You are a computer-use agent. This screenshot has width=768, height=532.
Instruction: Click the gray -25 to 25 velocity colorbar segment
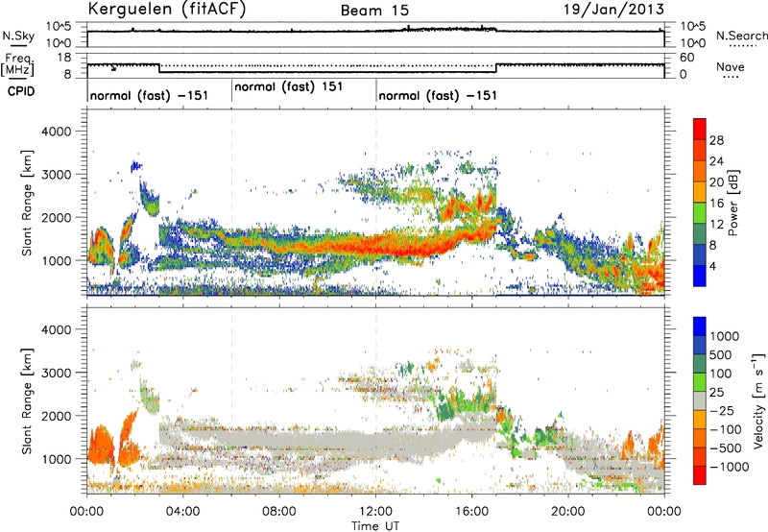coord(700,400)
